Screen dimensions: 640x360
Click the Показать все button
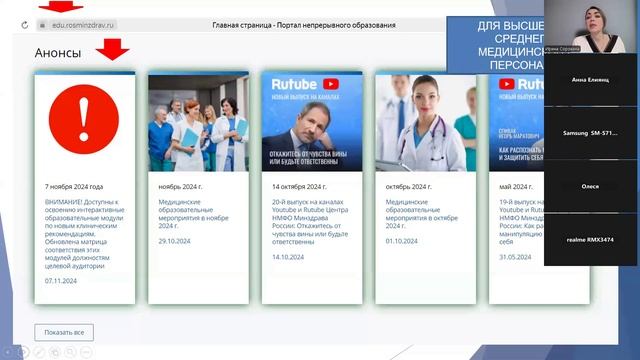click(x=64, y=332)
